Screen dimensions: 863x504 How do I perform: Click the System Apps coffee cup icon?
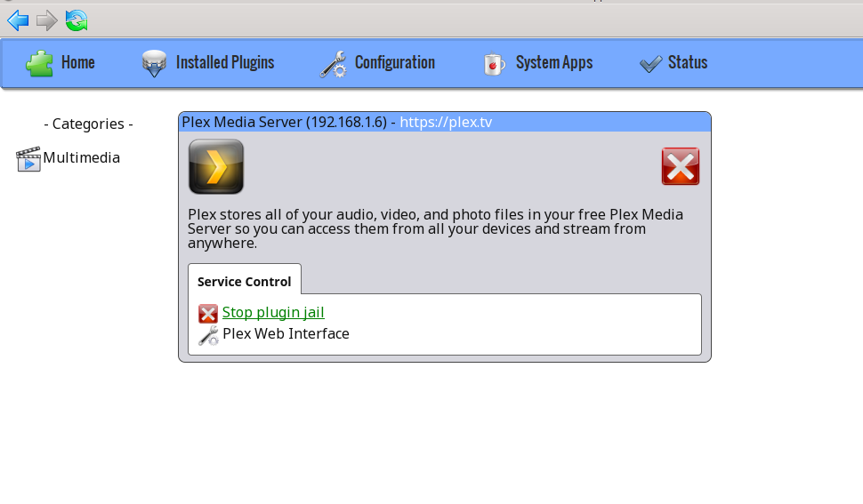point(494,64)
